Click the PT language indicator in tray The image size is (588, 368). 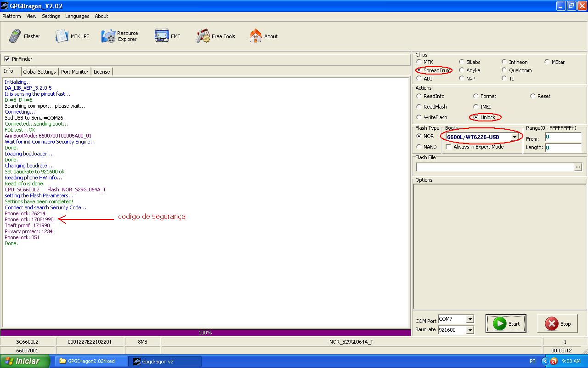[532, 361]
